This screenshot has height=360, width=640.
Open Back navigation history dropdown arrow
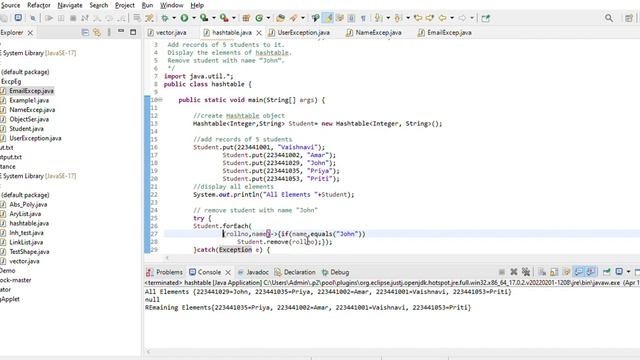[x=452, y=18]
